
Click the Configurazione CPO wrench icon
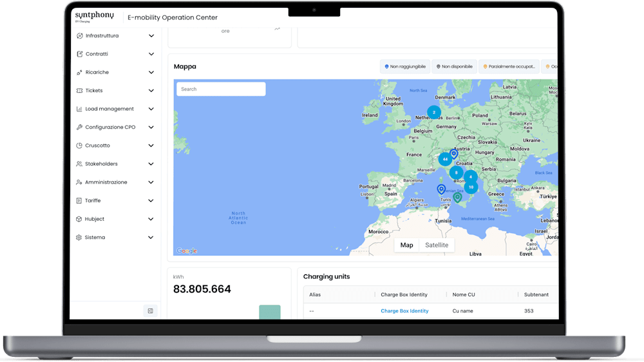(79, 128)
